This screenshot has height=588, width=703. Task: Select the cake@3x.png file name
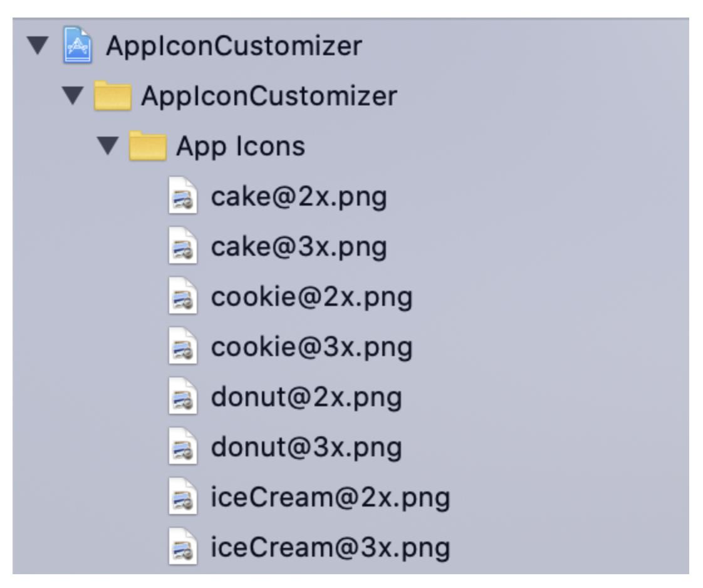point(299,247)
